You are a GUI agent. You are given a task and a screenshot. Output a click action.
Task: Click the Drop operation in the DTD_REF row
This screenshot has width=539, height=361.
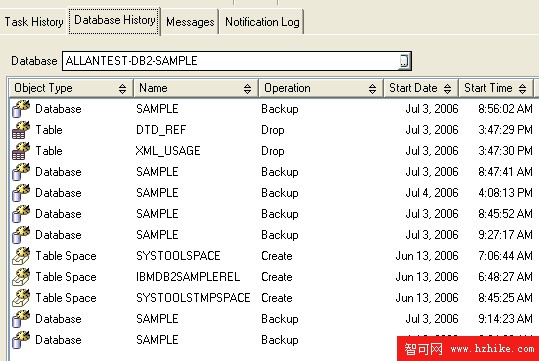click(x=273, y=130)
